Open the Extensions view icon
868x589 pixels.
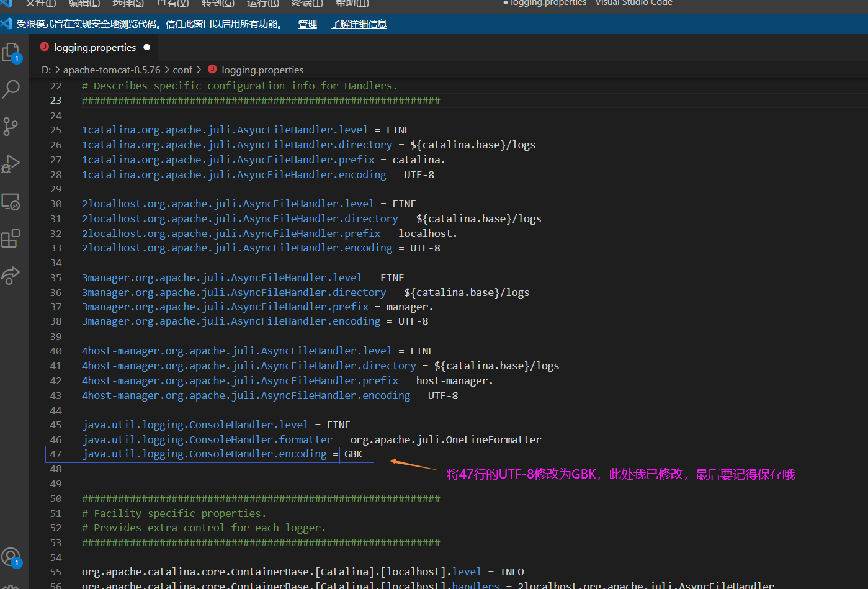point(11,238)
